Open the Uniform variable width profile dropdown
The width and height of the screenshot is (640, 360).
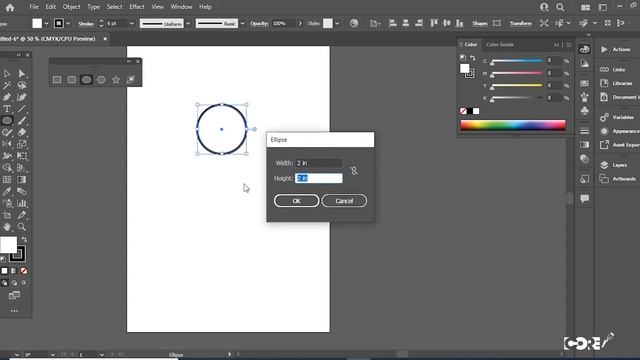[188, 23]
